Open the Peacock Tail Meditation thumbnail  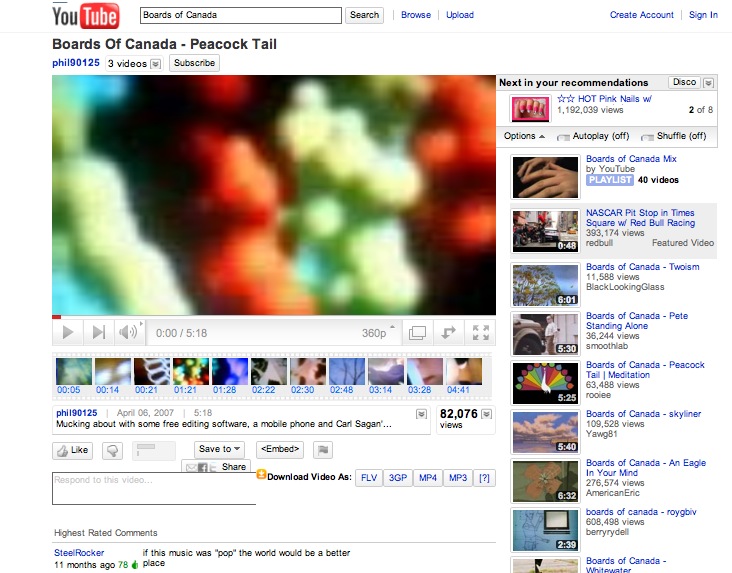click(x=545, y=383)
